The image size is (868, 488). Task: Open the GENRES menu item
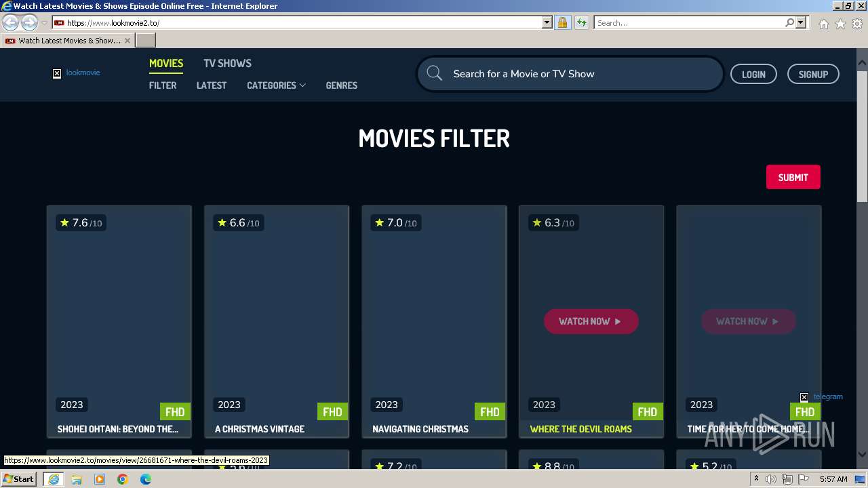pyautogui.click(x=341, y=85)
